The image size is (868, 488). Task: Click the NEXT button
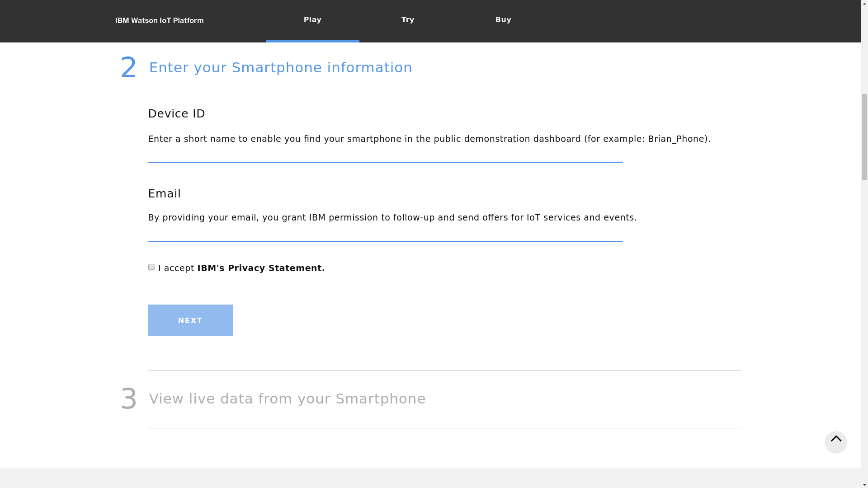pyautogui.click(x=190, y=320)
